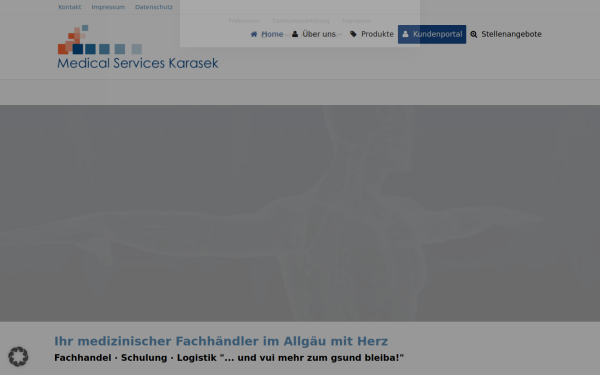This screenshot has width=600, height=375.
Task: Click the Medical Services Karasek logo
Action: (138, 47)
